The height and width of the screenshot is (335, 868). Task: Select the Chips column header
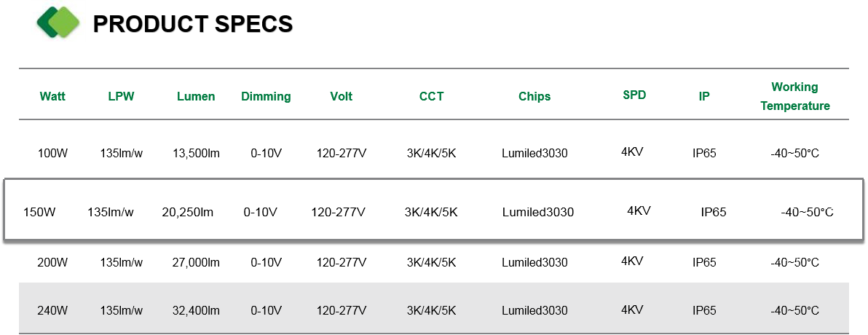(534, 96)
